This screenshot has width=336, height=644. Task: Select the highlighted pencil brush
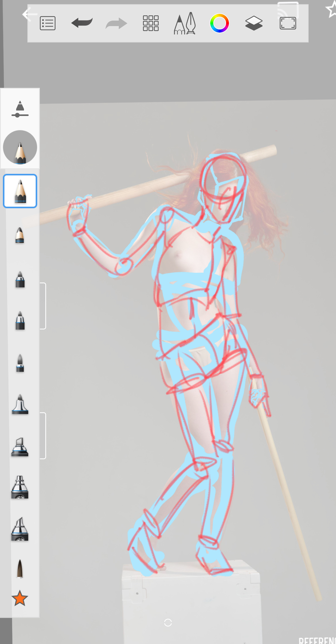[x=20, y=191]
